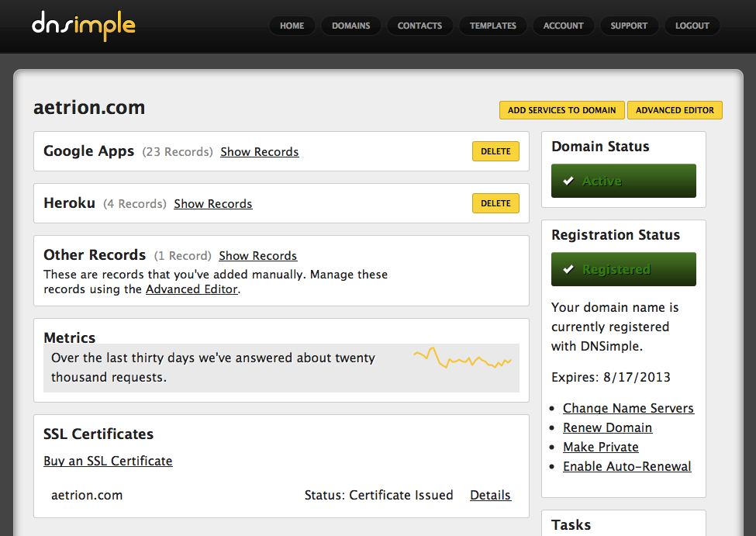Image resolution: width=756 pixels, height=536 pixels.
Task: Click Add Services to Domain button
Action: [561, 110]
